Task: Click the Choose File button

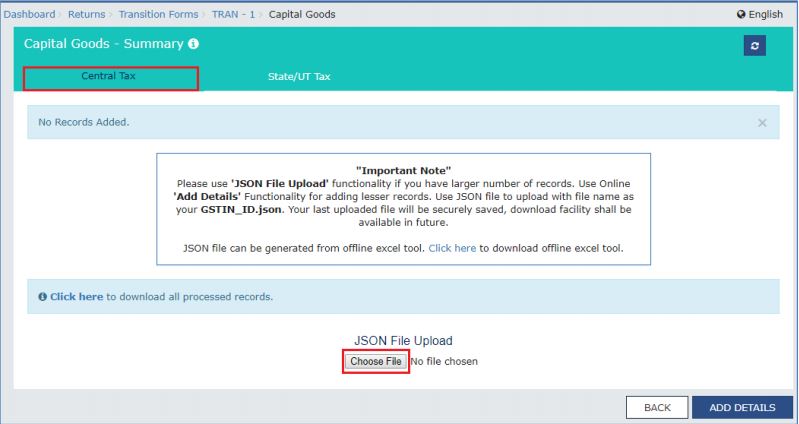Action: [376, 361]
